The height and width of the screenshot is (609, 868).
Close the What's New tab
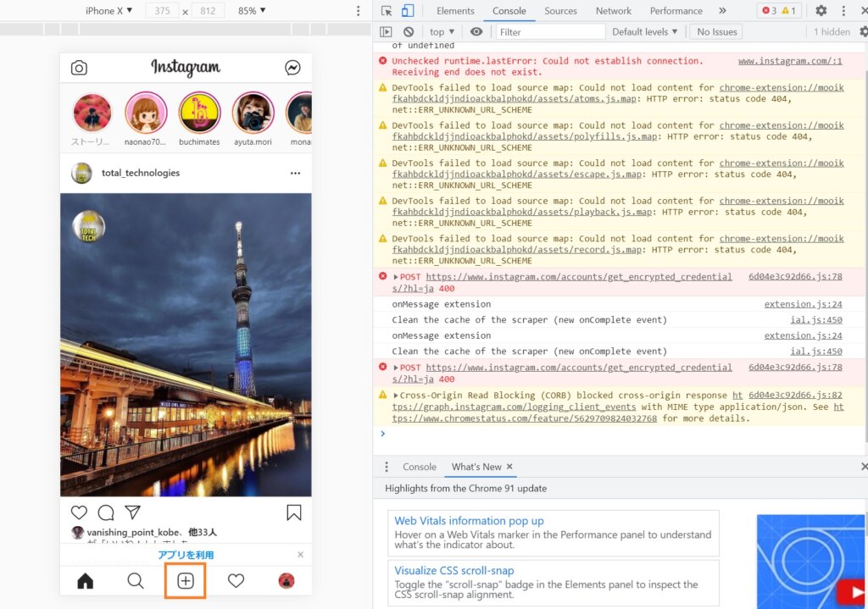509,467
